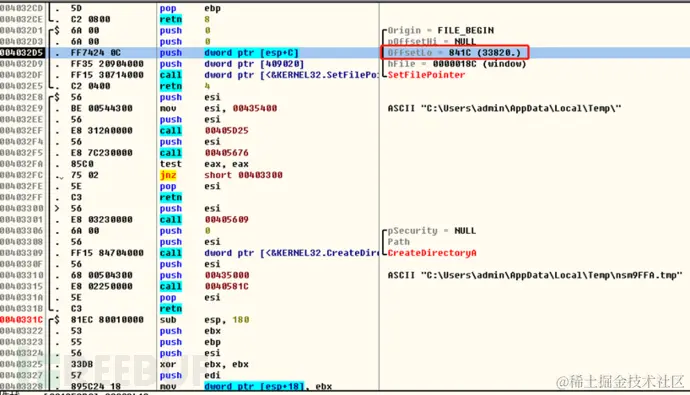690x395 pixels.
Task: Select the 'push dword ptr [esp+C]' instruction
Action: 229,53
